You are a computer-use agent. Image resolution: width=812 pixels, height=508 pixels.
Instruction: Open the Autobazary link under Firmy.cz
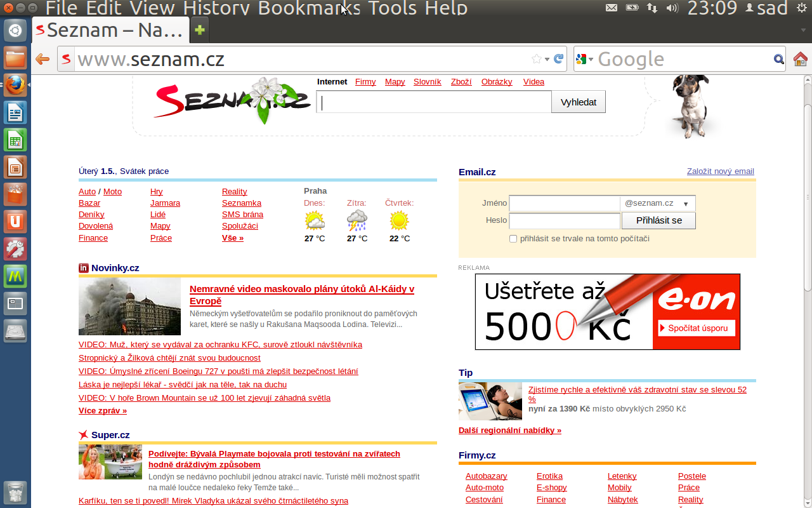(x=487, y=476)
